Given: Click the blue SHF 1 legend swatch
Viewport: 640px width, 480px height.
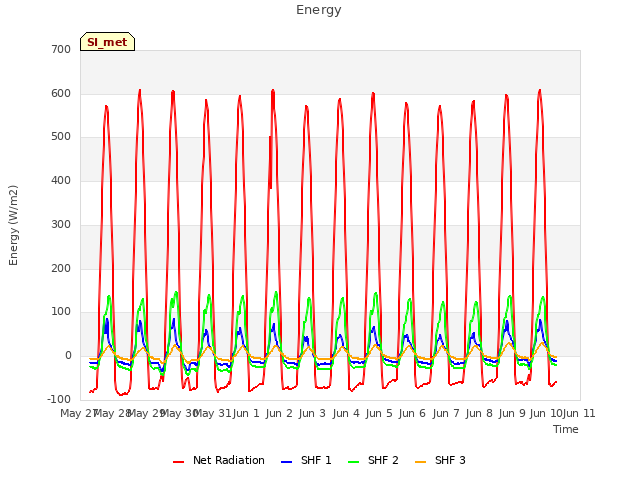Looking at the screenshot, I should pos(287,462).
